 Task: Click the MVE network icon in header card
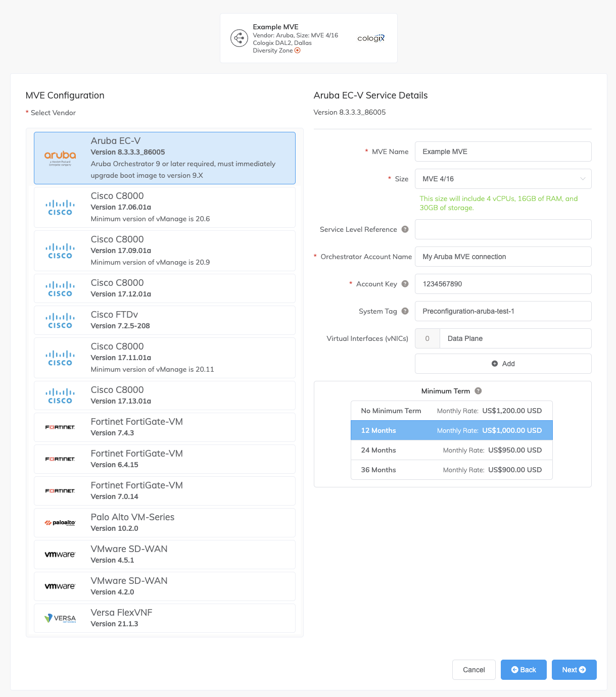[239, 38]
